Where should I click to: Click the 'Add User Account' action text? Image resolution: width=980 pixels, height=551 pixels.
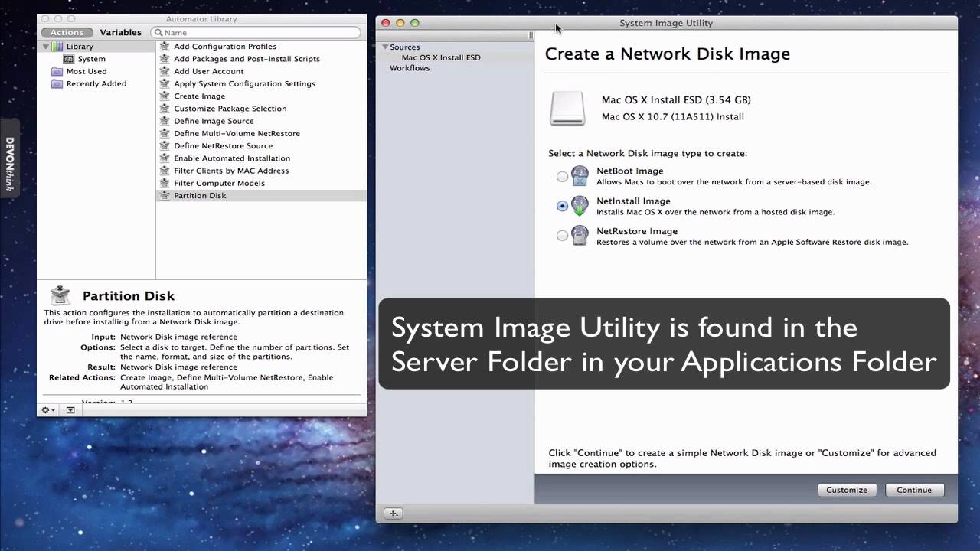[x=209, y=71]
